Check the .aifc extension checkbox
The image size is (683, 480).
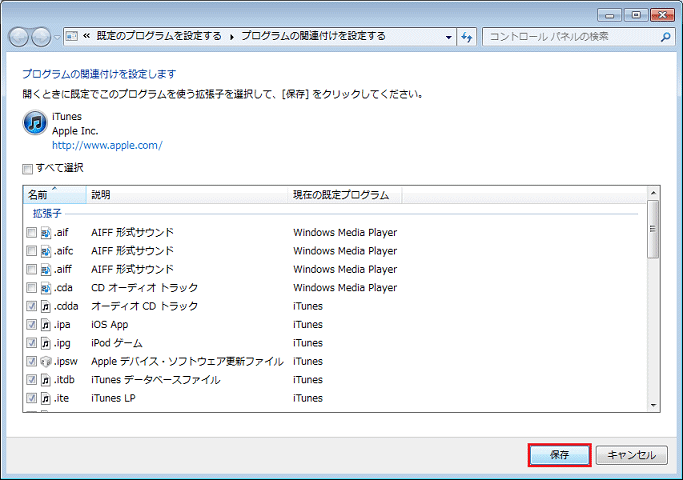tap(31, 251)
